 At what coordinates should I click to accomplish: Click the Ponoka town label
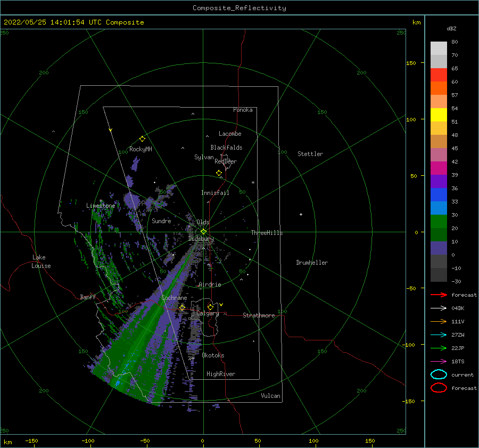[x=243, y=110]
